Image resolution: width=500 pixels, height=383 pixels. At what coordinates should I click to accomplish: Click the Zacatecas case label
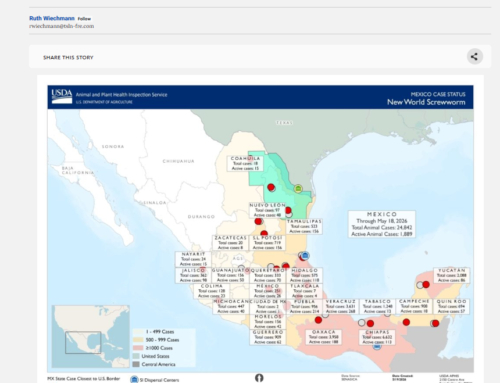230,243
